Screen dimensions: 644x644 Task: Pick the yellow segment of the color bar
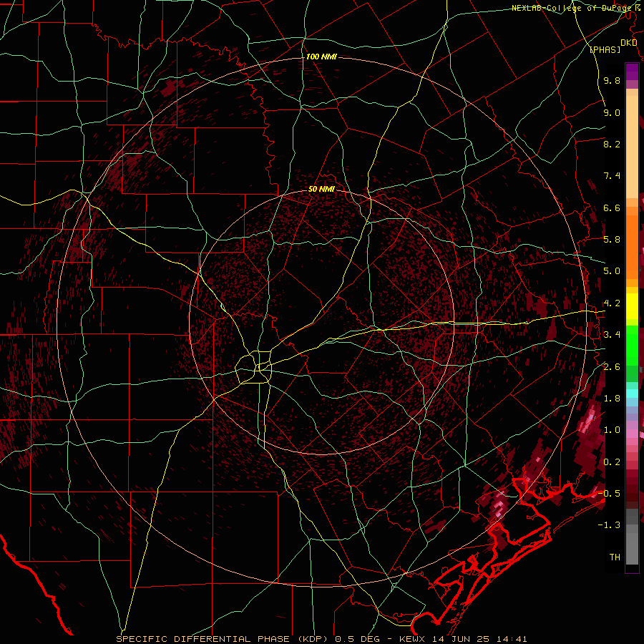pos(632,306)
